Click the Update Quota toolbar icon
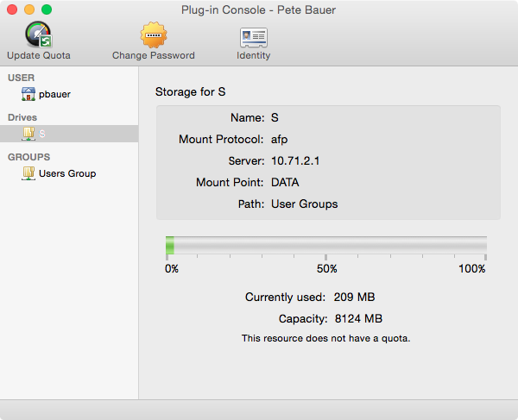The image size is (518, 420). [x=38, y=36]
